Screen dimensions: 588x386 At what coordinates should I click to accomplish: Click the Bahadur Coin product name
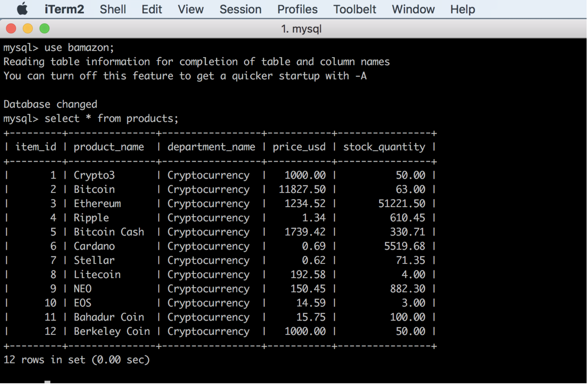(x=109, y=317)
